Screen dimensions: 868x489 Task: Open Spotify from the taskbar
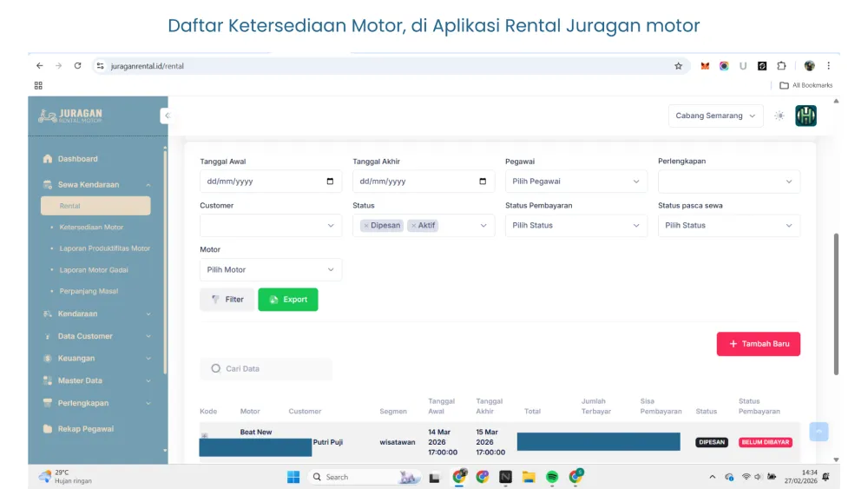[552, 477]
